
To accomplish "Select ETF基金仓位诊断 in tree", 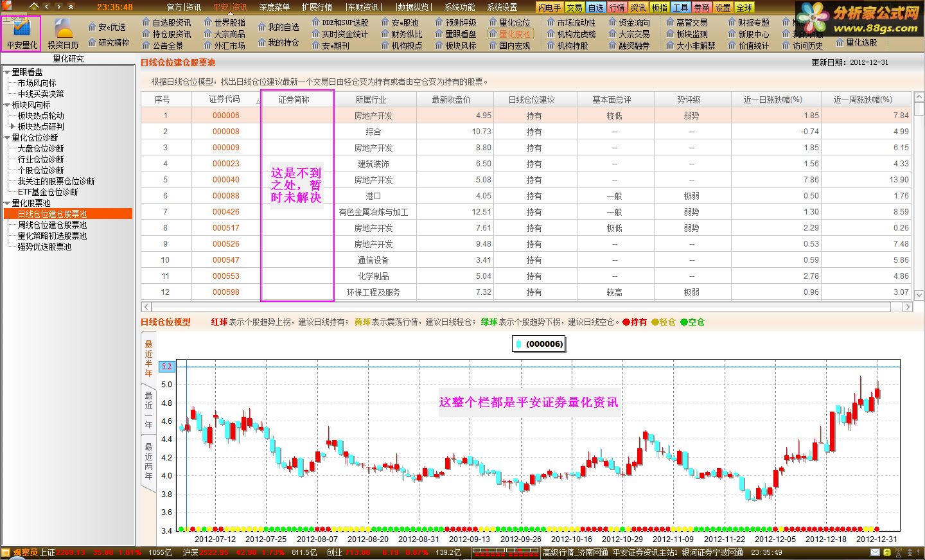I will click(48, 192).
